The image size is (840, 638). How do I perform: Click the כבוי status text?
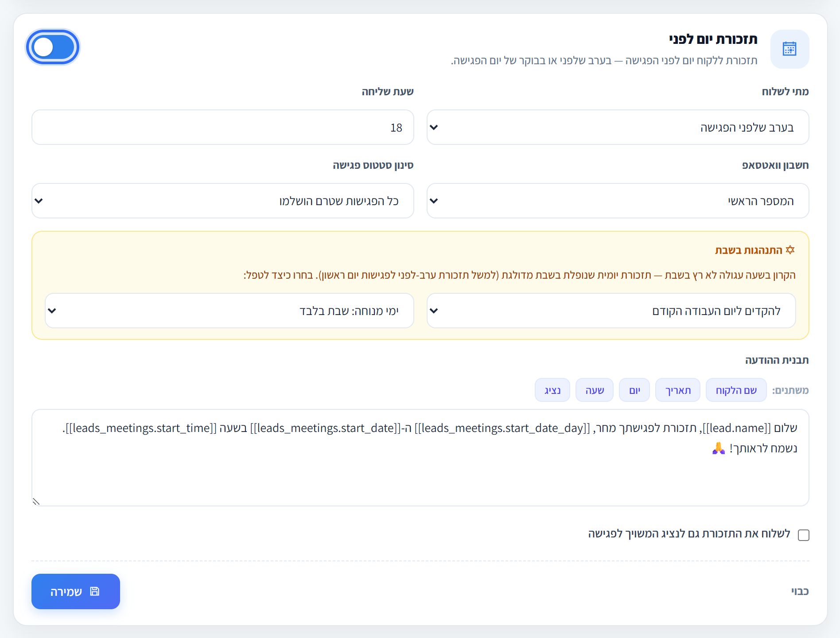pos(800,591)
